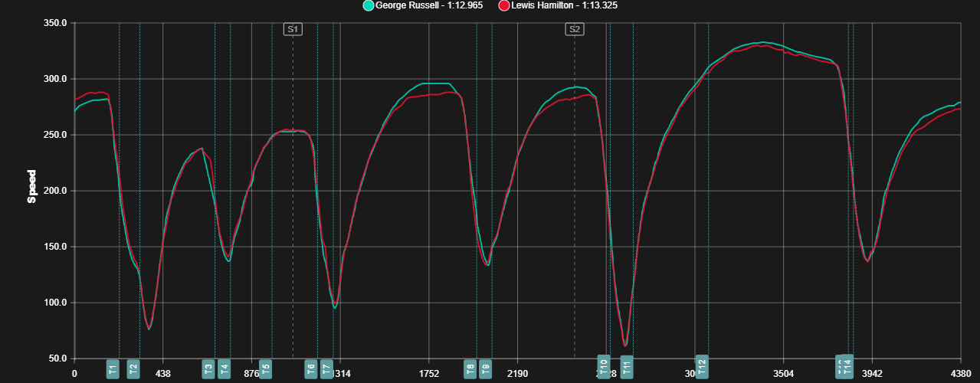980x383 pixels.
Task: Toggle George Russell series in legend
Action: [424, 5]
